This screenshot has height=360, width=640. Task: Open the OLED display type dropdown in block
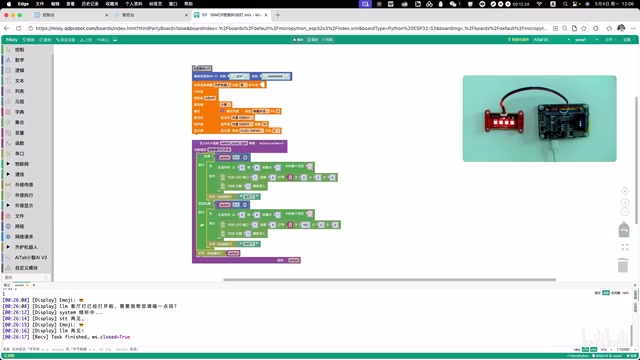[251, 131]
